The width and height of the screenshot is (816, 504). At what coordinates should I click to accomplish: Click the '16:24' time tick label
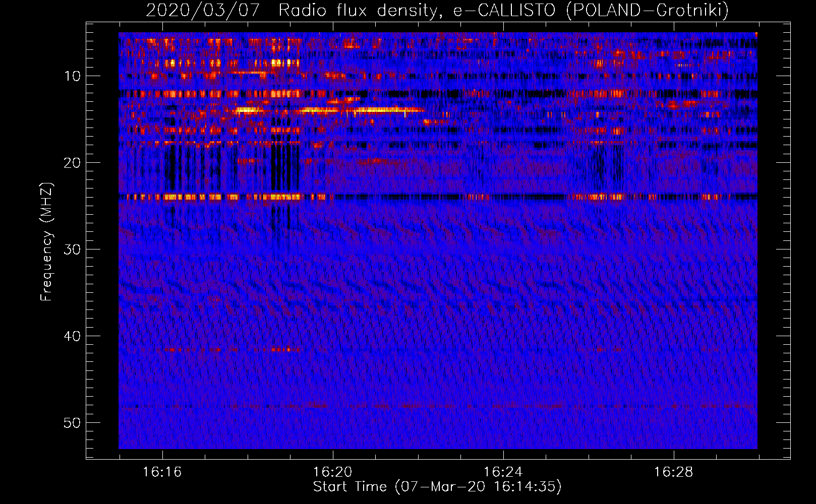(x=503, y=472)
